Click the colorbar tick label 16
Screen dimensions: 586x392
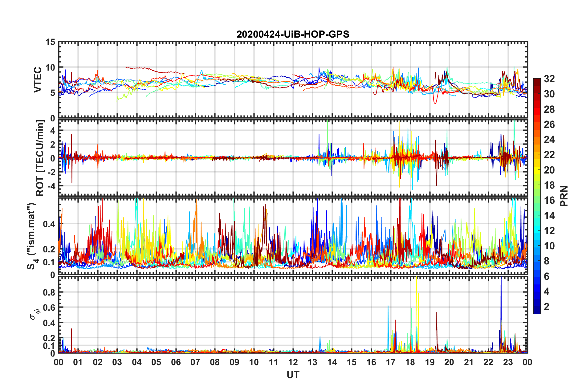(x=549, y=200)
